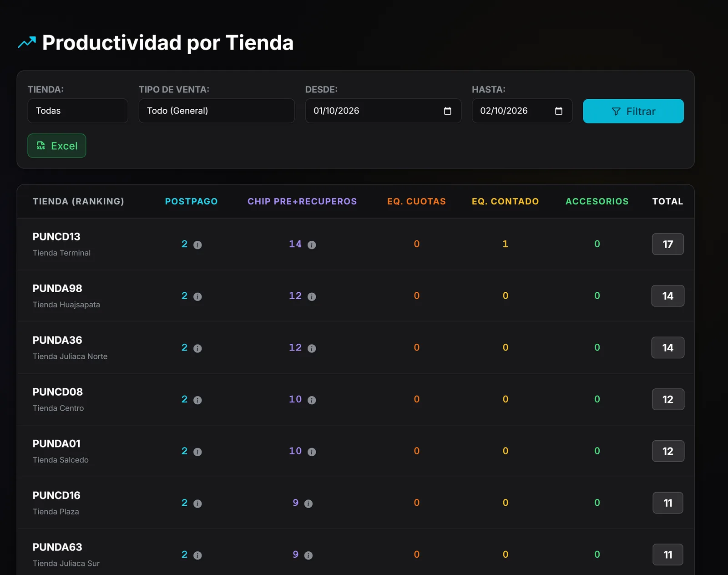Select the PUNDA01 store name
This screenshot has width=728, height=575.
pyautogui.click(x=56, y=444)
